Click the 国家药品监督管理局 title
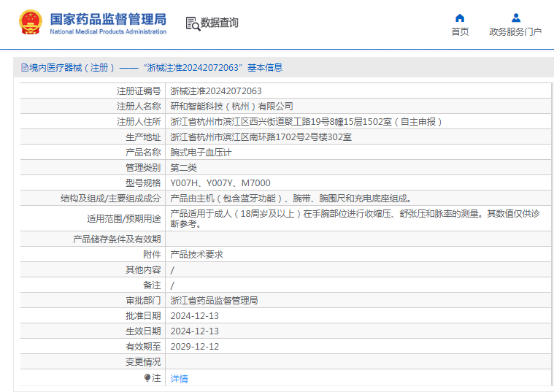This screenshot has height=392, width=554. tap(108, 19)
